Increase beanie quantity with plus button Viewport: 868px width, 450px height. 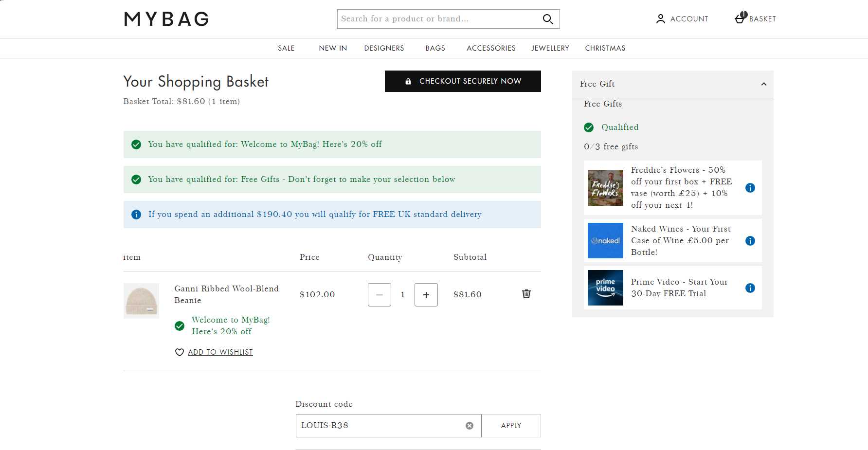point(426,295)
